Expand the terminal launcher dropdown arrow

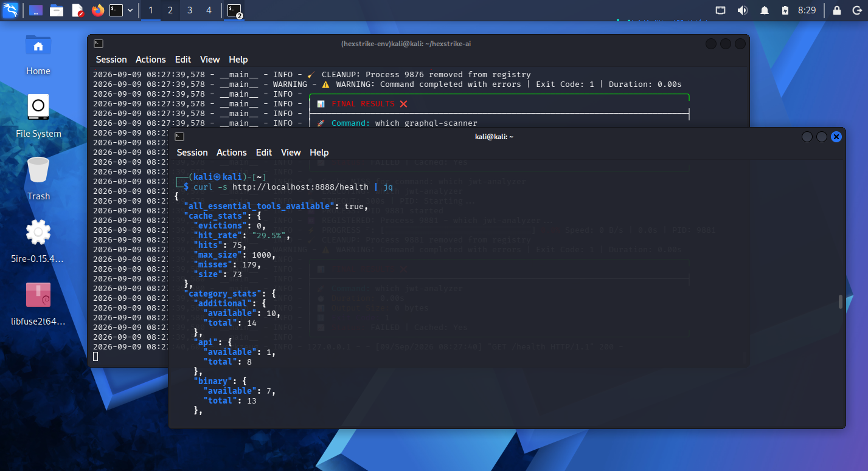click(x=130, y=10)
